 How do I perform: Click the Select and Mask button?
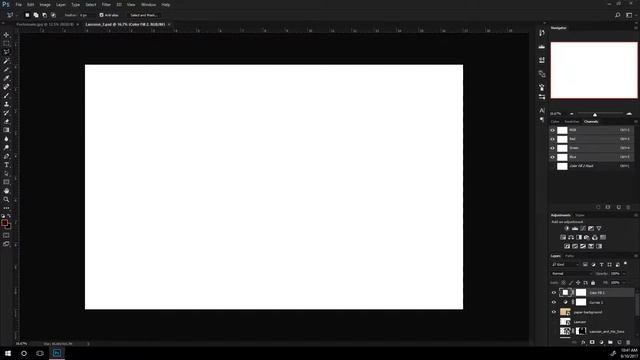point(144,15)
